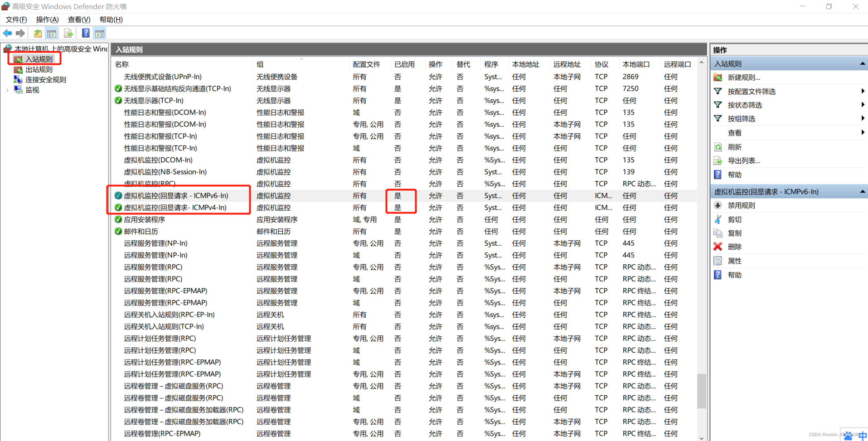Click green check icon of ICMPv4-In rule
This screenshot has height=441, width=868.
click(118, 208)
